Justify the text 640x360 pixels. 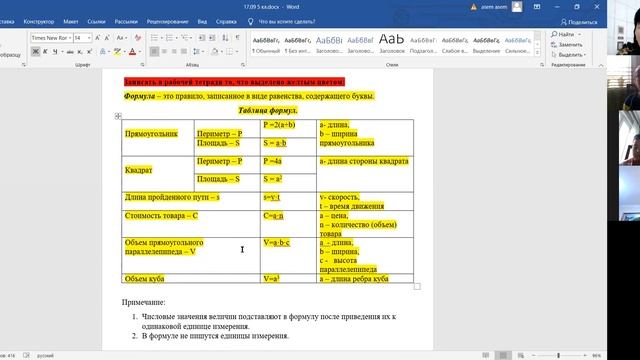[x=184, y=51]
